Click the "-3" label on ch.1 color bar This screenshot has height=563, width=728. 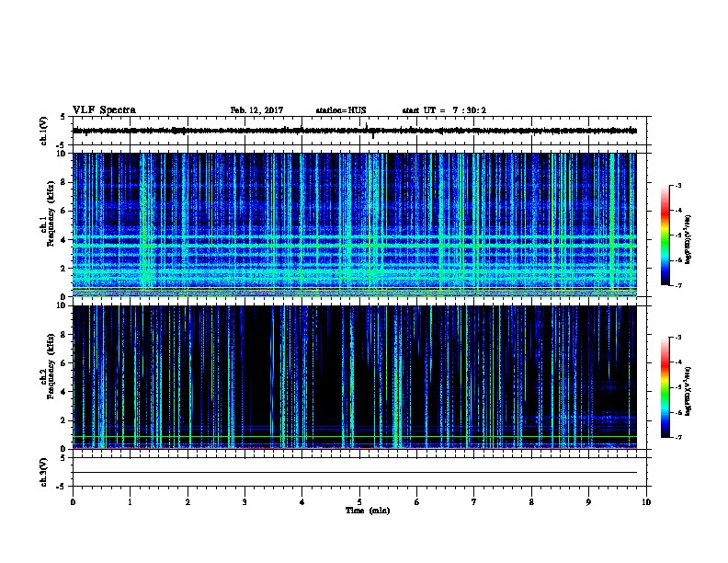point(678,186)
